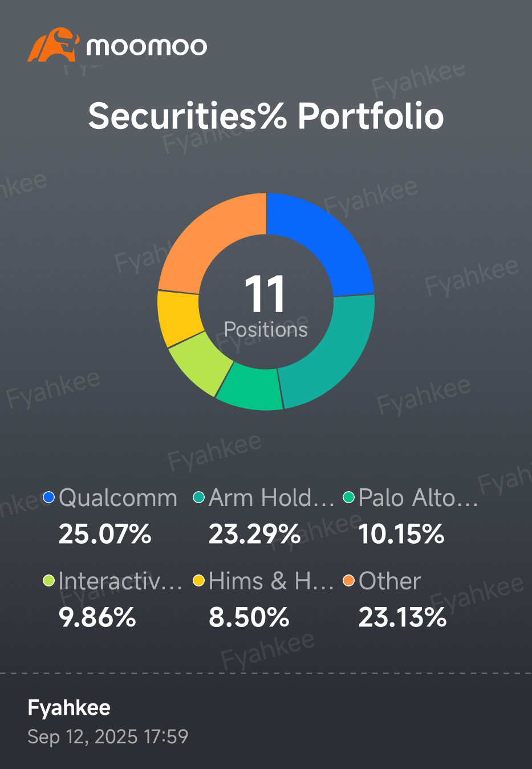
Task: Click the blue dot beside Qualcomm
Action: (x=49, y=497)
